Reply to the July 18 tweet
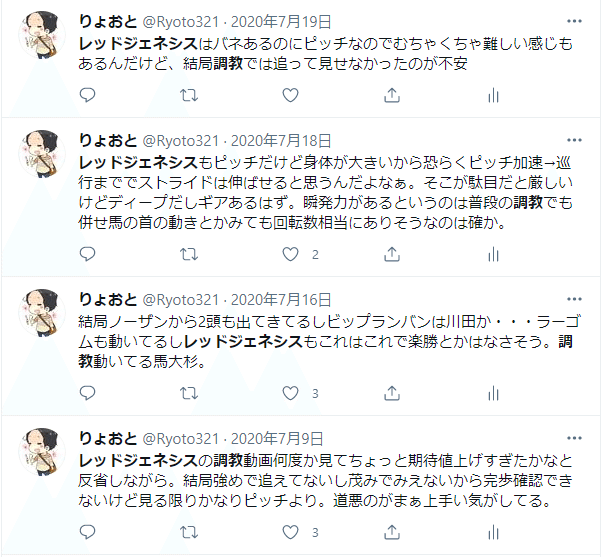This screenshot has width=610, height=557. point(87,254)
